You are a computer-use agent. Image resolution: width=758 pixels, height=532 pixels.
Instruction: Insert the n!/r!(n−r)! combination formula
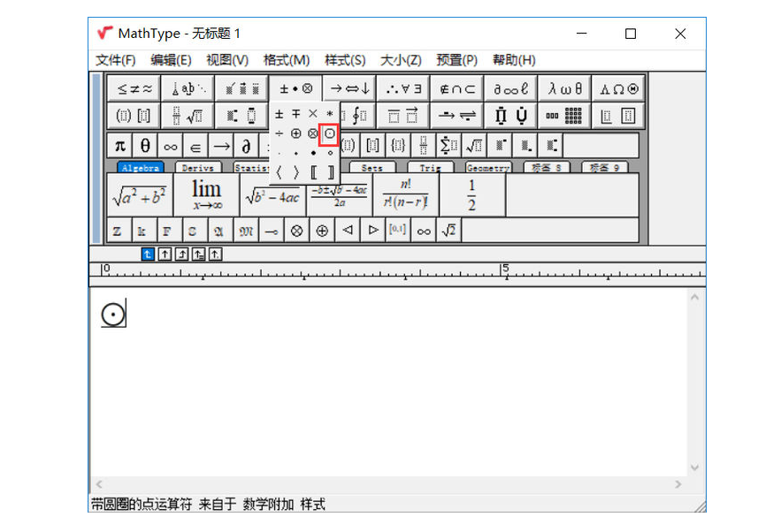406,195
